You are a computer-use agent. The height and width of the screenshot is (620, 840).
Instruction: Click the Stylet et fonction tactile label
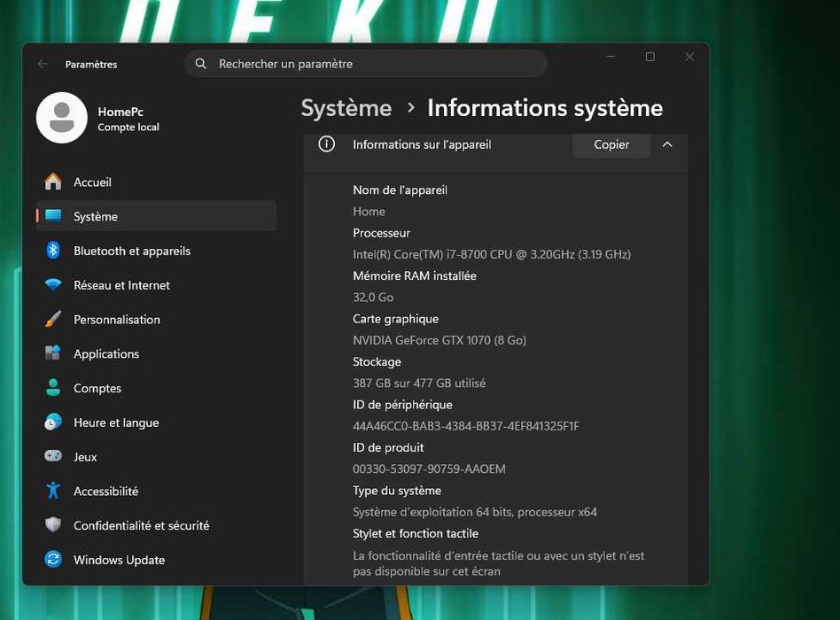click(416, 533)
